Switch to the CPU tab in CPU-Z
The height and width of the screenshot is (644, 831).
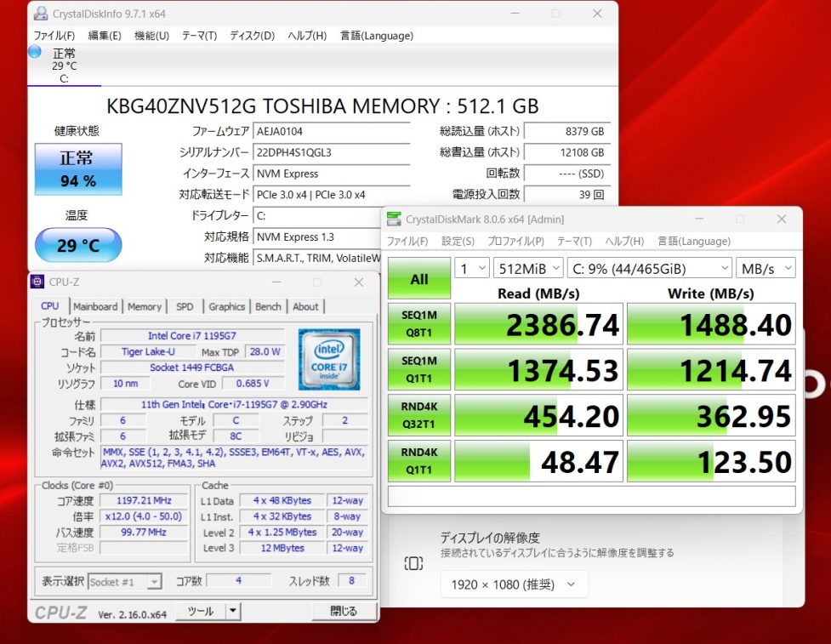click(50, 305)
